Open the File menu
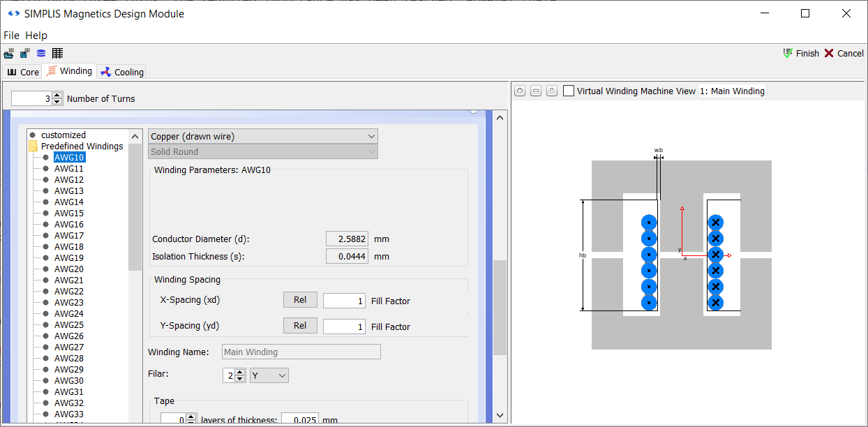The image size is (868, 427). [x=11, y=36]
